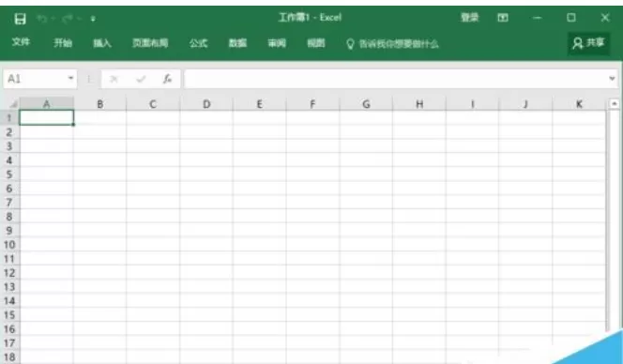Viewport: 623px width, 364px height.
Task: Click the vertical scrollbar up arrow
Action: point(615,104)
